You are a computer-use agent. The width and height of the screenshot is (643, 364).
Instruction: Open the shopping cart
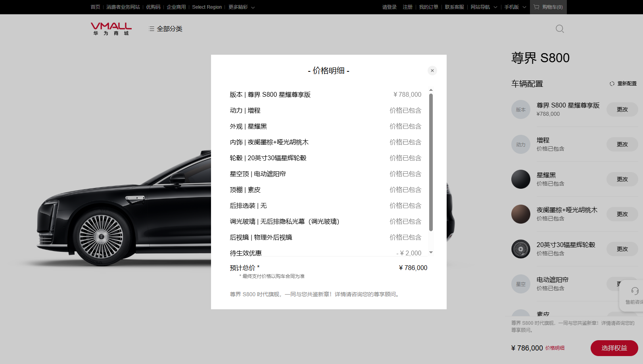(x=548, y=7)
